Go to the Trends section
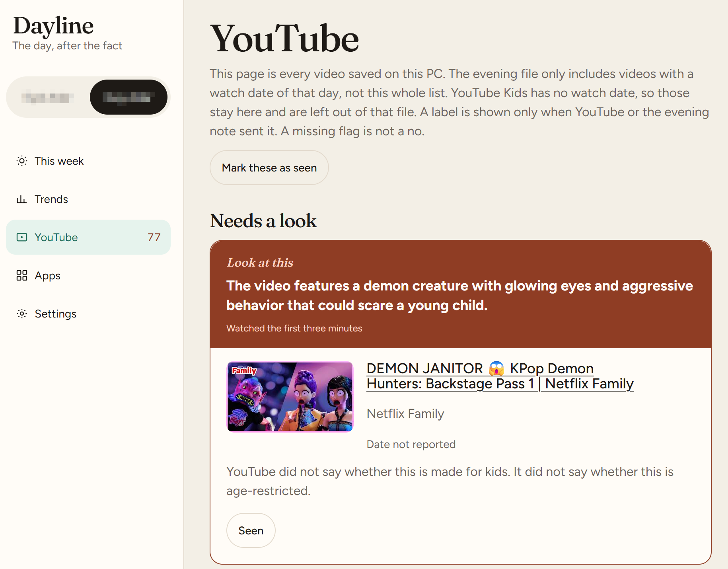This screenshot has height=569, width=728. (88, 199)
